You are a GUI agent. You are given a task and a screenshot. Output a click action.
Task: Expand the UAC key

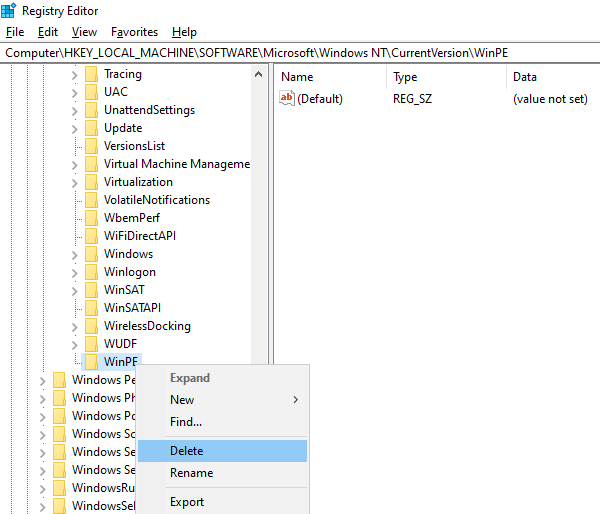(75, 93)
